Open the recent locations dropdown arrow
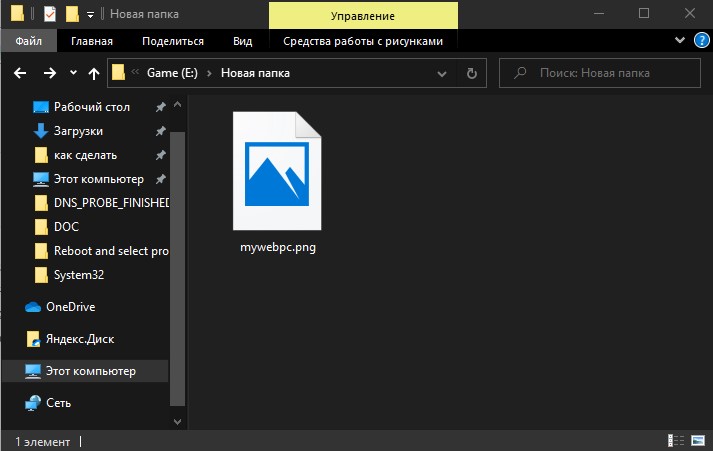Viewport: 713px width, 451px height. [x=73, y=72]
